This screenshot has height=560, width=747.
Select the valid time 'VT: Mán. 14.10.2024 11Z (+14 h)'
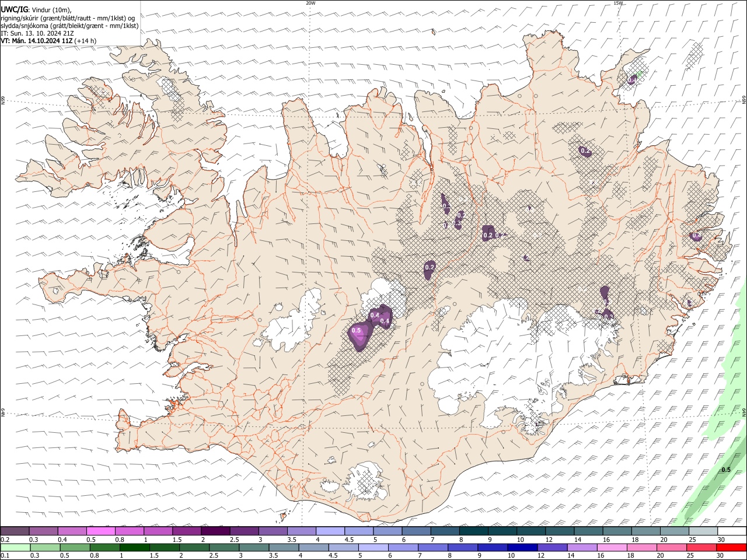48,41
